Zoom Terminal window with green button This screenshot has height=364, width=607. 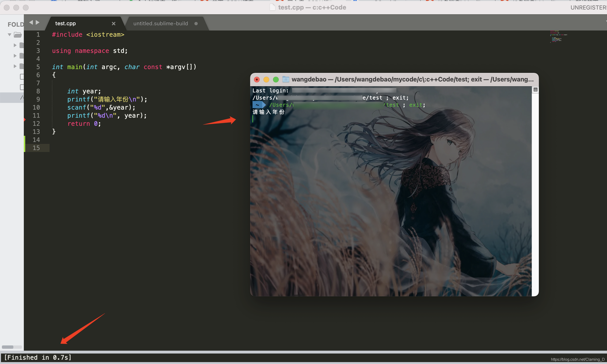pyautogui.click(x=276, y=80)
